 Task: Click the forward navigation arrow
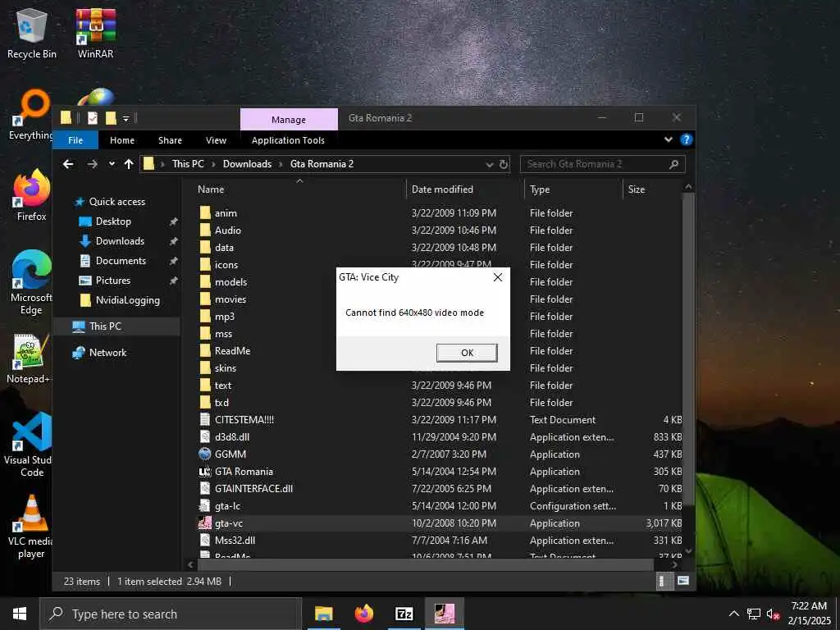92,164
